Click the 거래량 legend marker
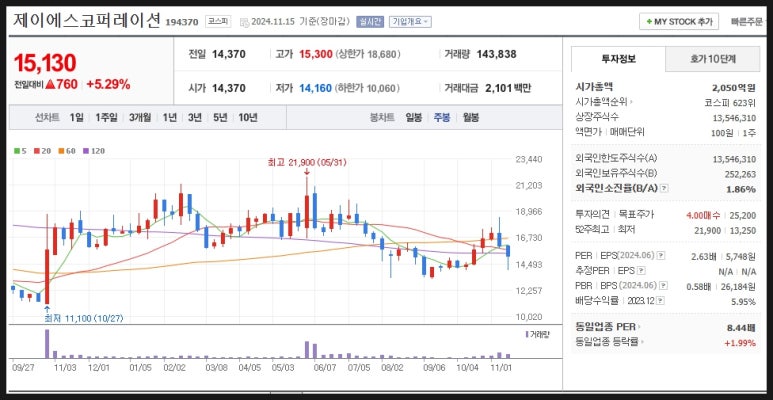This screenshot has height=400, width=773. coord(527,334)
